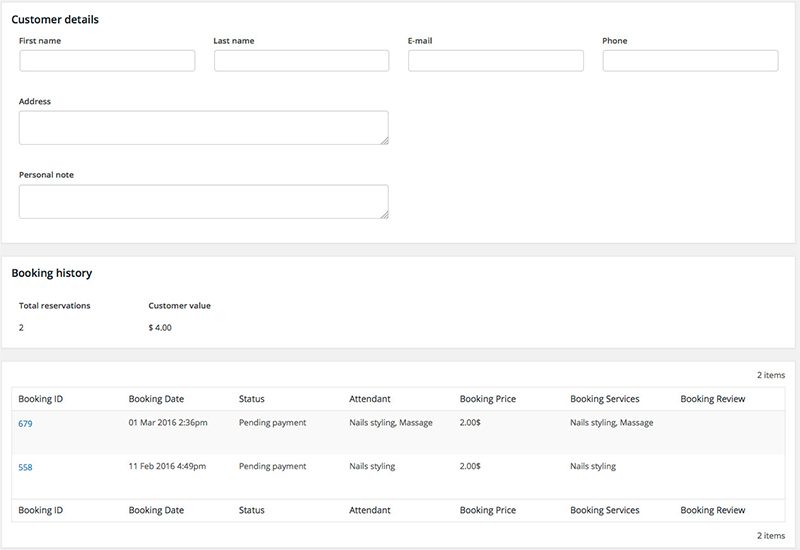Click Booking ID label in table footer

(41, 510)
